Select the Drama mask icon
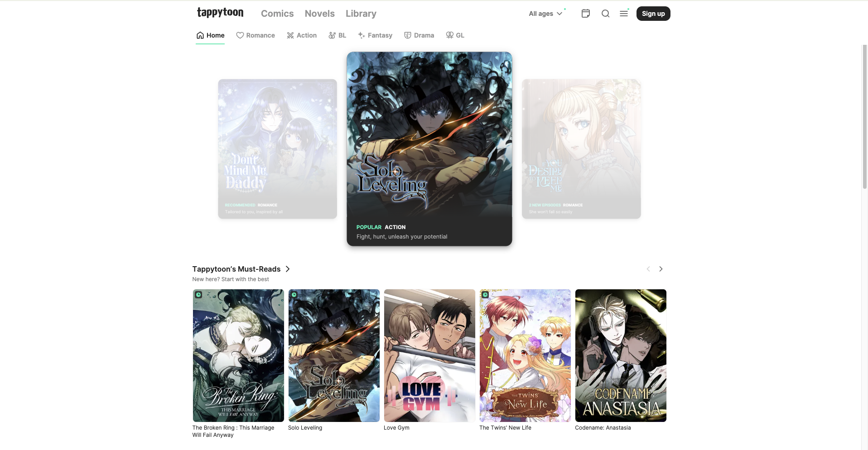 [x=407, y=35]
